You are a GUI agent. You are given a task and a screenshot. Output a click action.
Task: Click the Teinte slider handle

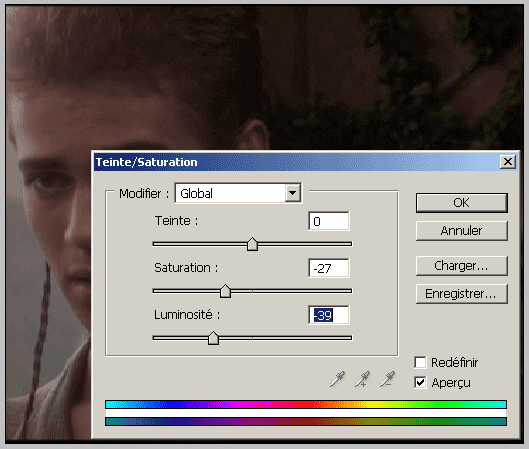pyautogui.click(x=252, y=244)
